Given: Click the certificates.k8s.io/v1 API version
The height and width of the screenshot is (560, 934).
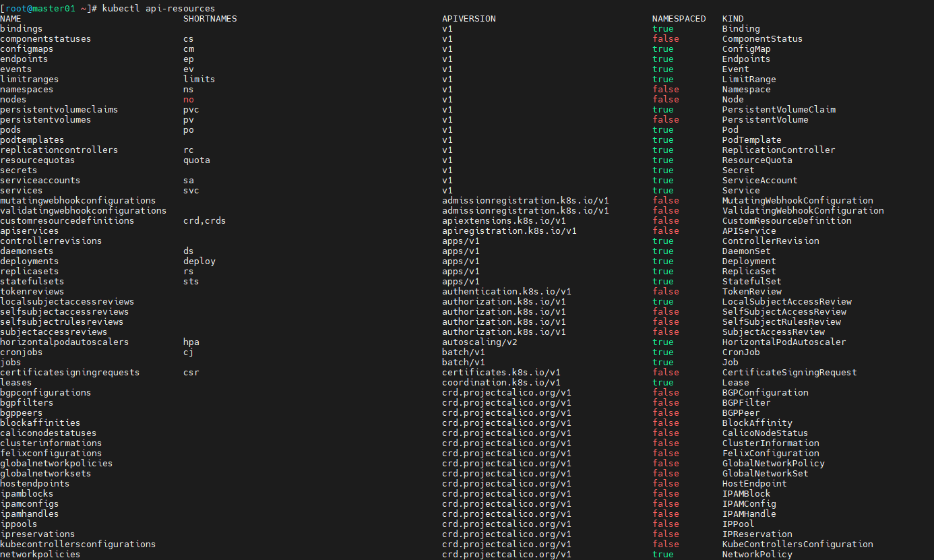Looking at the screenshot, I should (x=501, y=373).
